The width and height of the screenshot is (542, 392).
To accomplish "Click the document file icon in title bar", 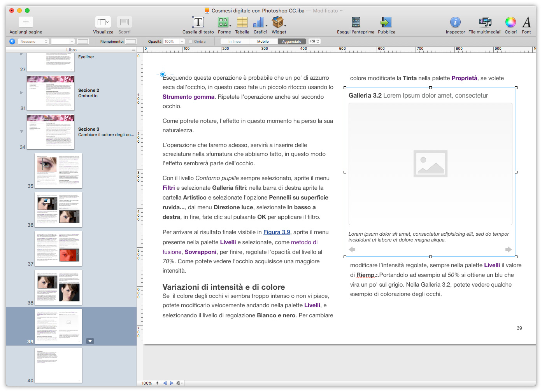I will (207, 10).
